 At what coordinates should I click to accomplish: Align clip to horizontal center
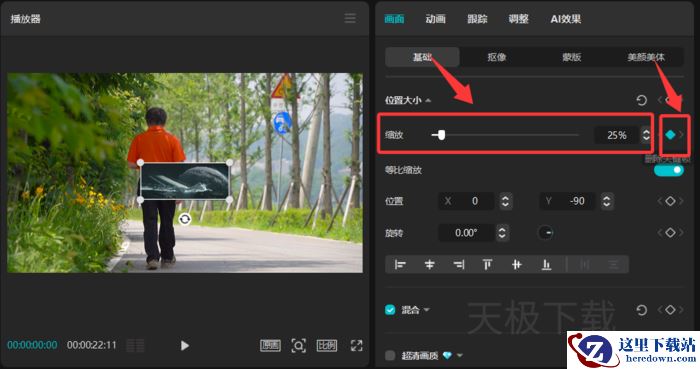click(429, 265)
